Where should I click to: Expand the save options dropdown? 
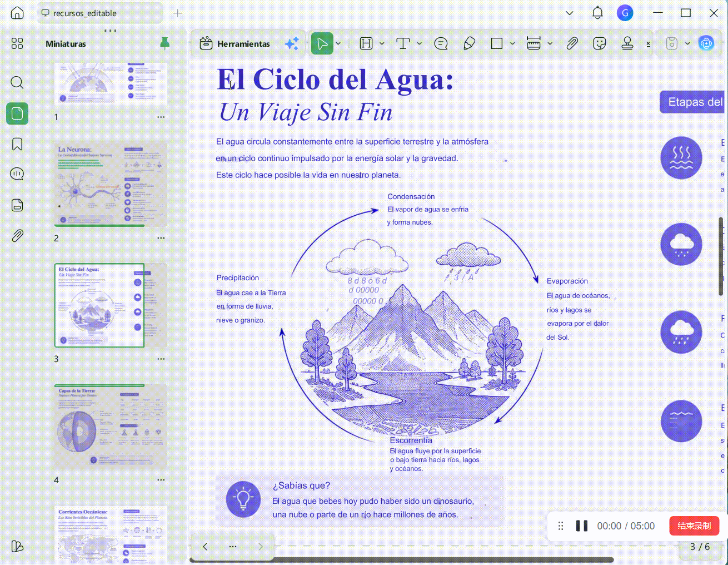click(687, 43)
